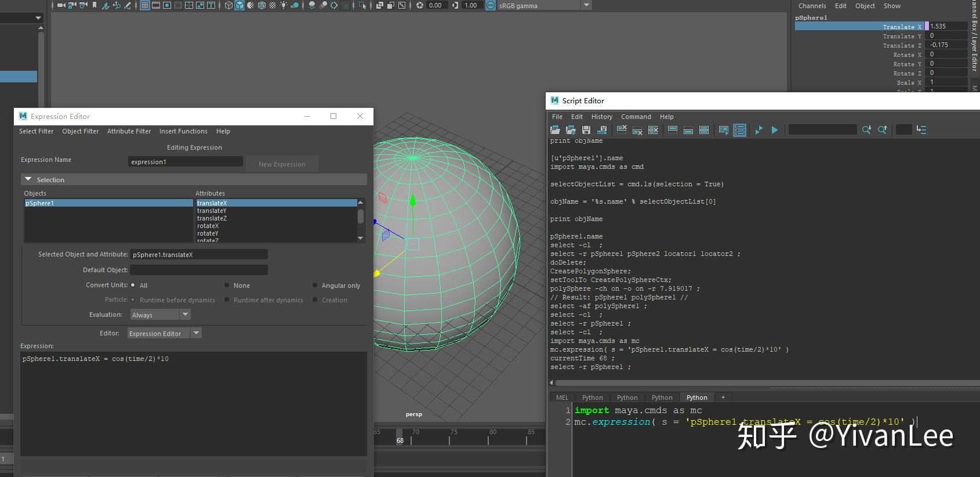This screenshot has height=477, width=980.
Task: Open the Script Editor History menu
Action: 602,117
